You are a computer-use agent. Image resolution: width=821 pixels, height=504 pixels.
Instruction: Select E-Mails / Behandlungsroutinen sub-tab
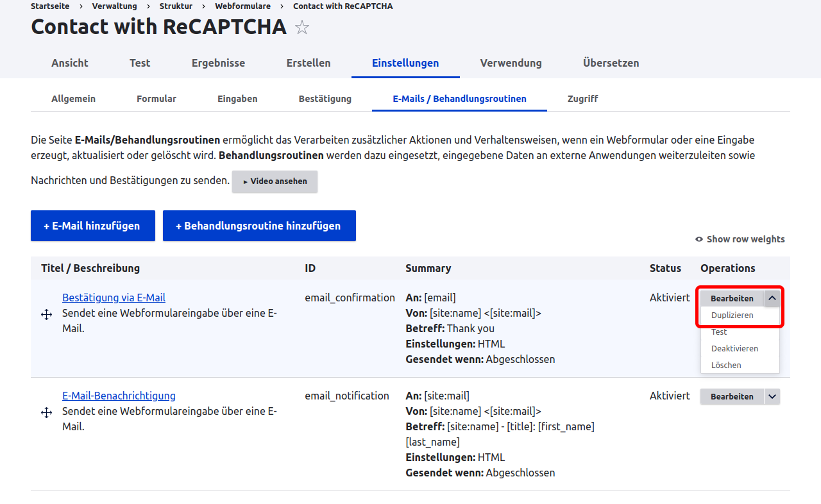pos(459,99)
